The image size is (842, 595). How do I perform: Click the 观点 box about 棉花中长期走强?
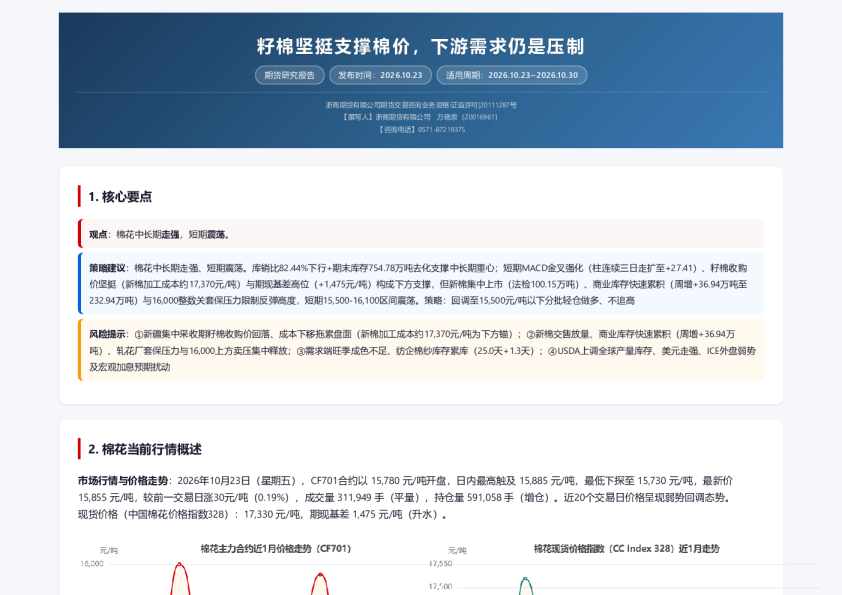[421, 234]
